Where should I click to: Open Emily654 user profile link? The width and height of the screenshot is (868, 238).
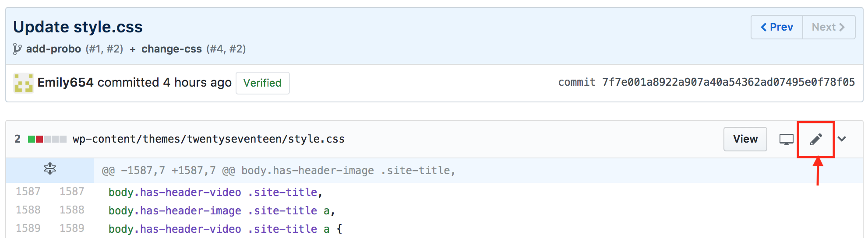(x=65, y=83)
